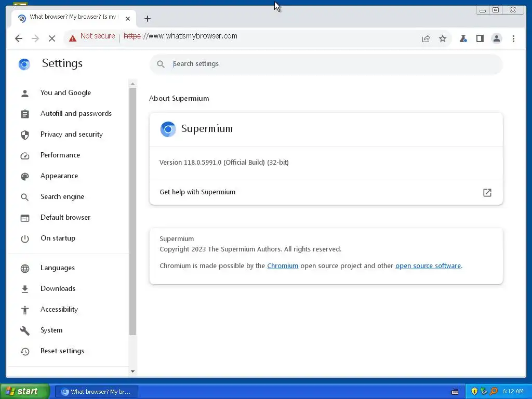Viewport: 532px width, 399px height.
Task: Click the magnifier icon in search settings
Action: point(161,64)
